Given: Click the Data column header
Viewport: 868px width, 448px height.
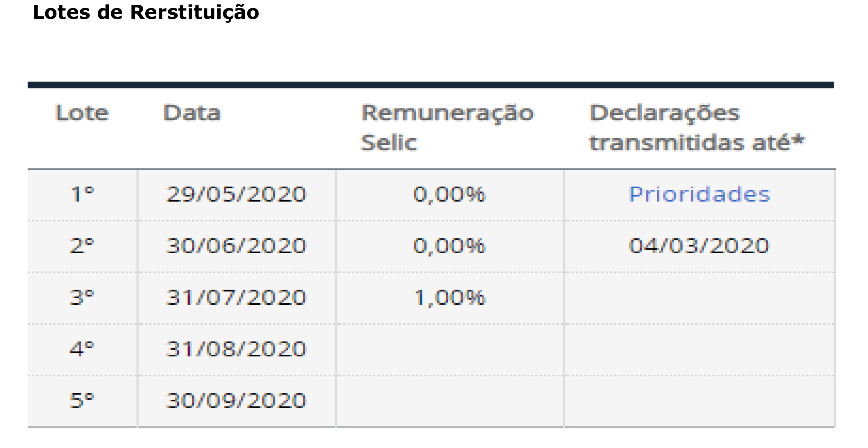Looking at the screenshot, I should 192,113.
